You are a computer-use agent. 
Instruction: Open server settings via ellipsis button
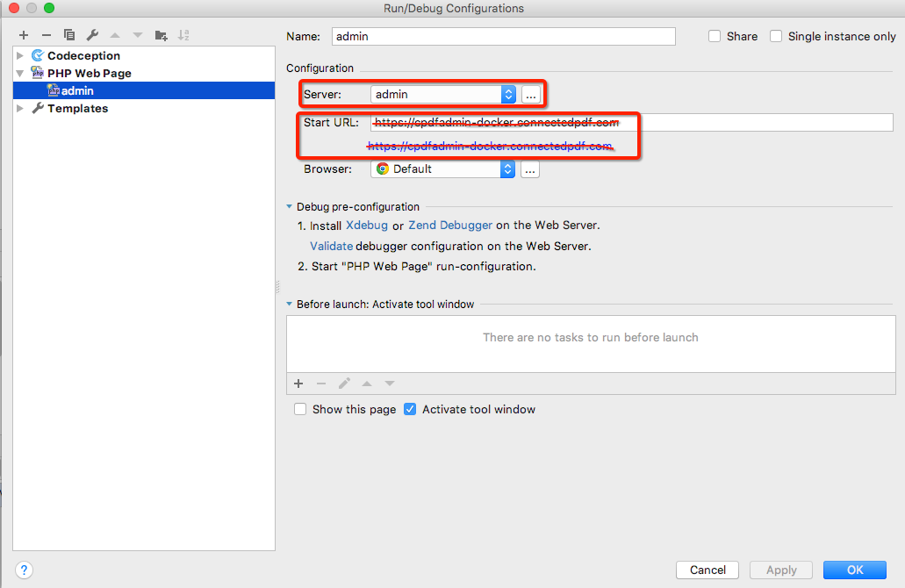click(531, 95)
